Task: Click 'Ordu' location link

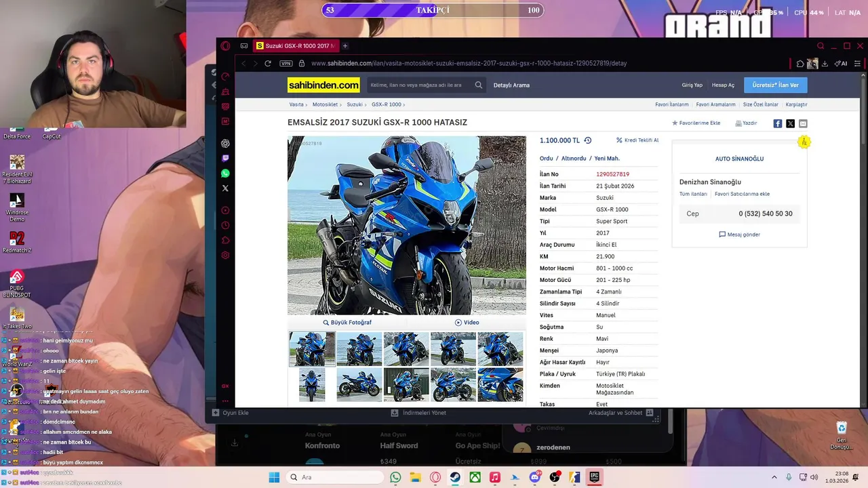Action: [547, 159]
